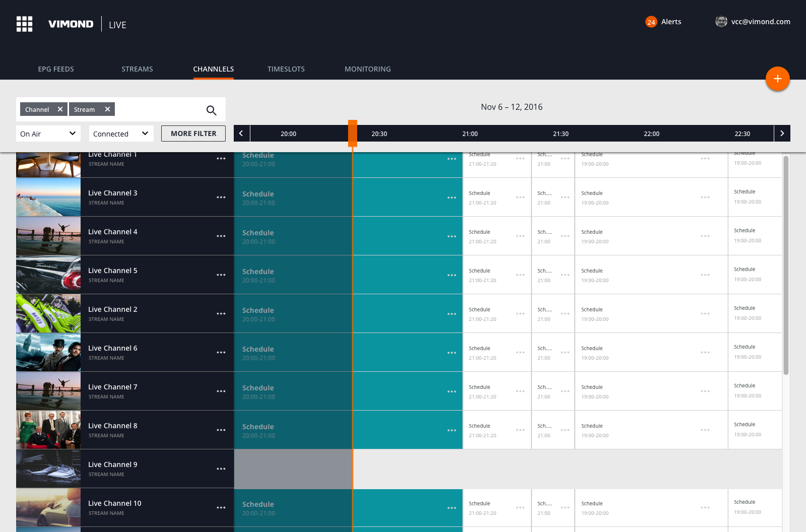Click the search magnifier icon
This screenshot has width=806, height=532.
tap(211, 110)
